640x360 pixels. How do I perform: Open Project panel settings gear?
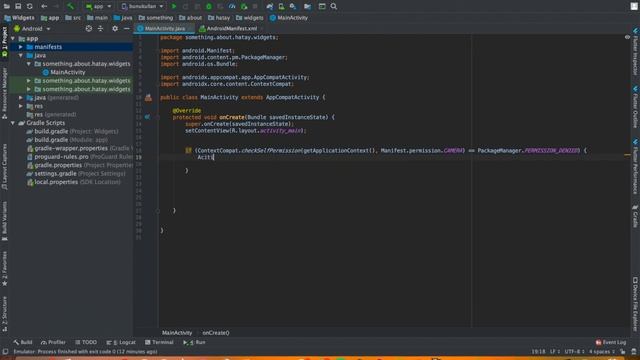[115, 29]
